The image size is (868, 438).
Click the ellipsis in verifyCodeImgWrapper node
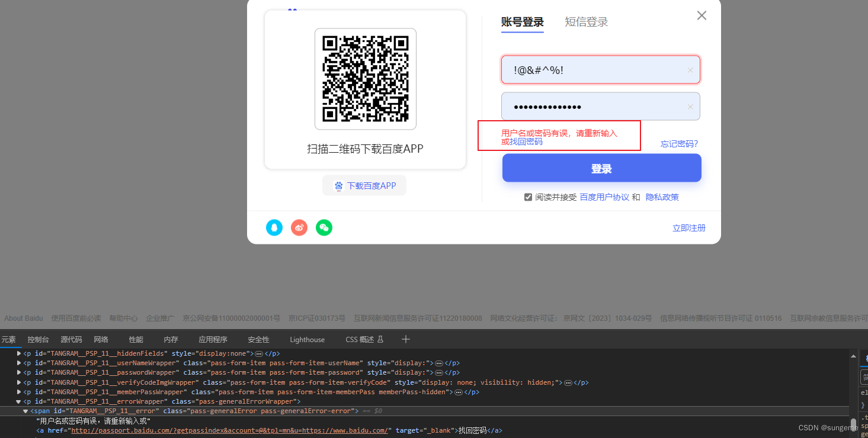(568, 382)
